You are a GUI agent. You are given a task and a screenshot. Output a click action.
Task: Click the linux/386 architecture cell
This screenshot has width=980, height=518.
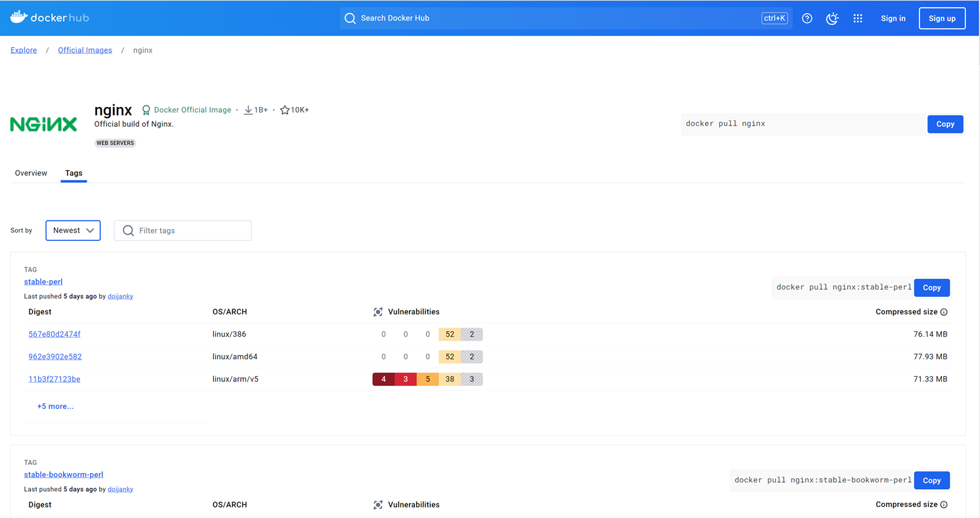click(x=229, y=334)
